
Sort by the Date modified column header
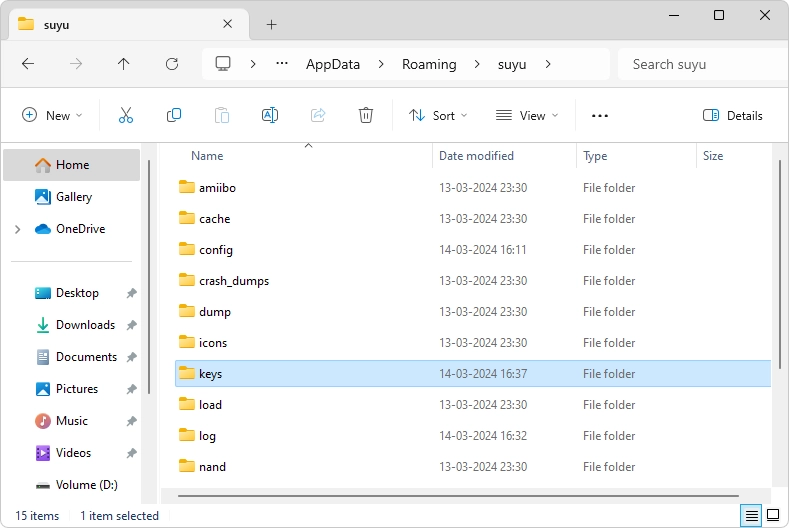476,156
